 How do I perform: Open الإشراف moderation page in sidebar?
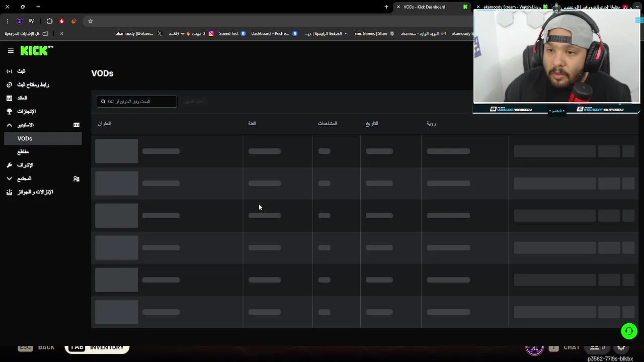[x=25, y=165]
